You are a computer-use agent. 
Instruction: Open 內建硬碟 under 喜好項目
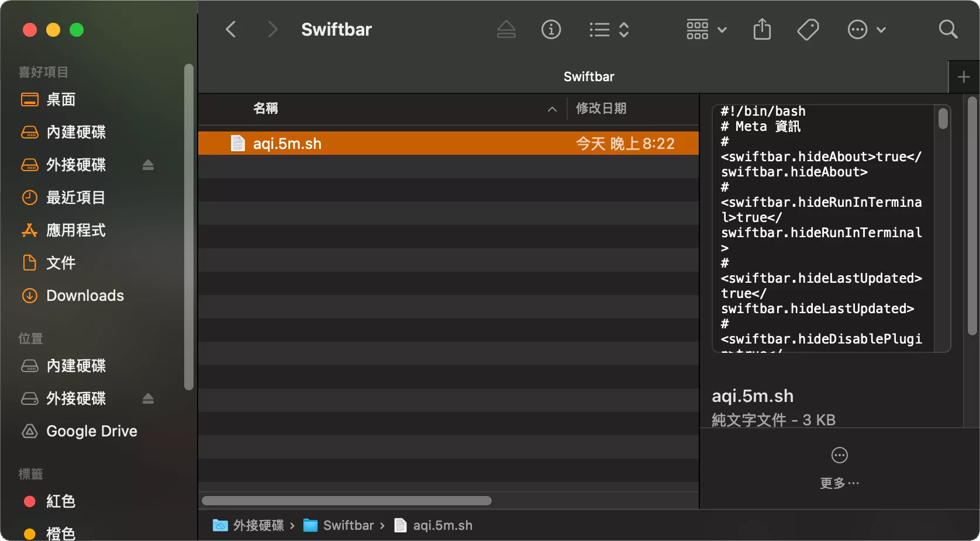tap(76, 132)
